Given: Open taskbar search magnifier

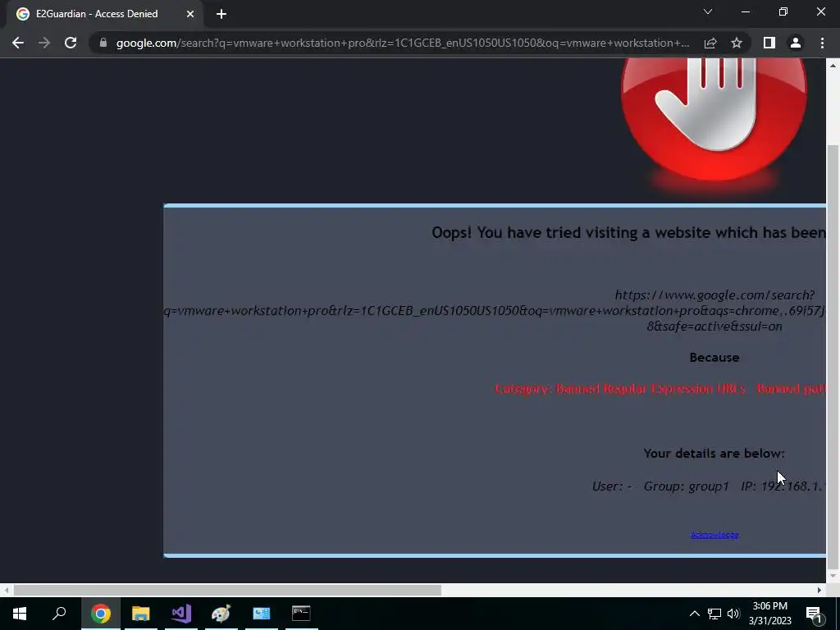Looking at the screenshot, I should 59,614.
